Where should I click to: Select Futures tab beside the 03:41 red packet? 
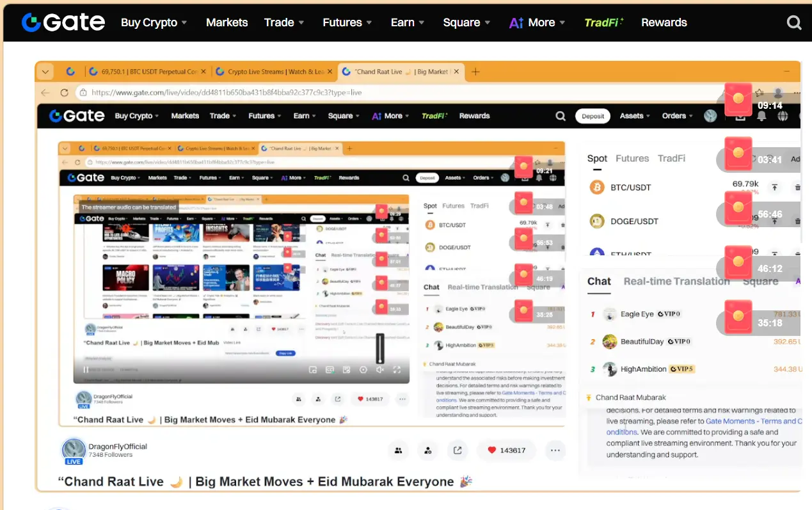click(x=632, y=158)
